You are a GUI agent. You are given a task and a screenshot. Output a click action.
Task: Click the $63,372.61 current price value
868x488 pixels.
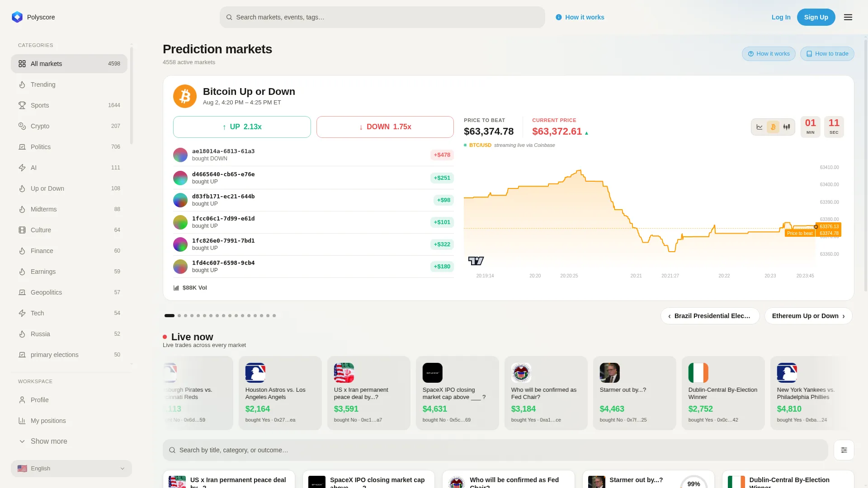[557, 131]
